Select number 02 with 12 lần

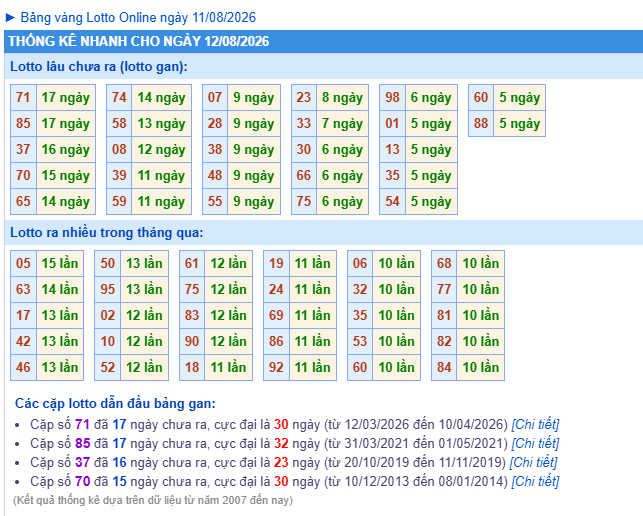(x=108, y=315)
